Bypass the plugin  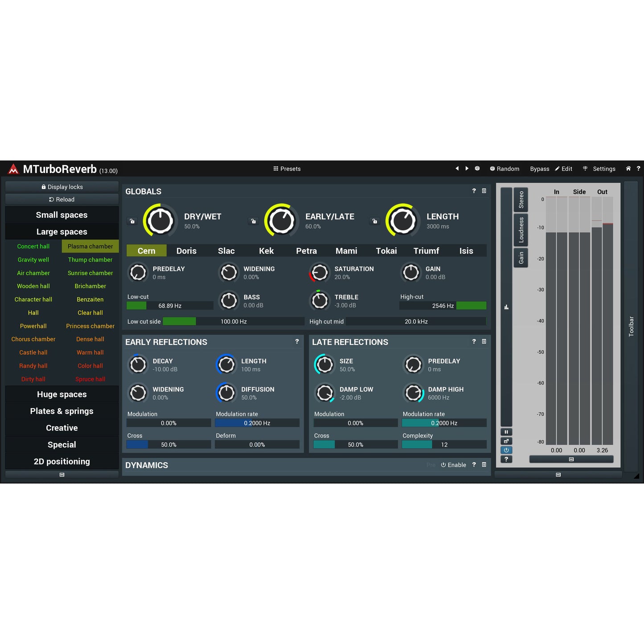point(539,168)
